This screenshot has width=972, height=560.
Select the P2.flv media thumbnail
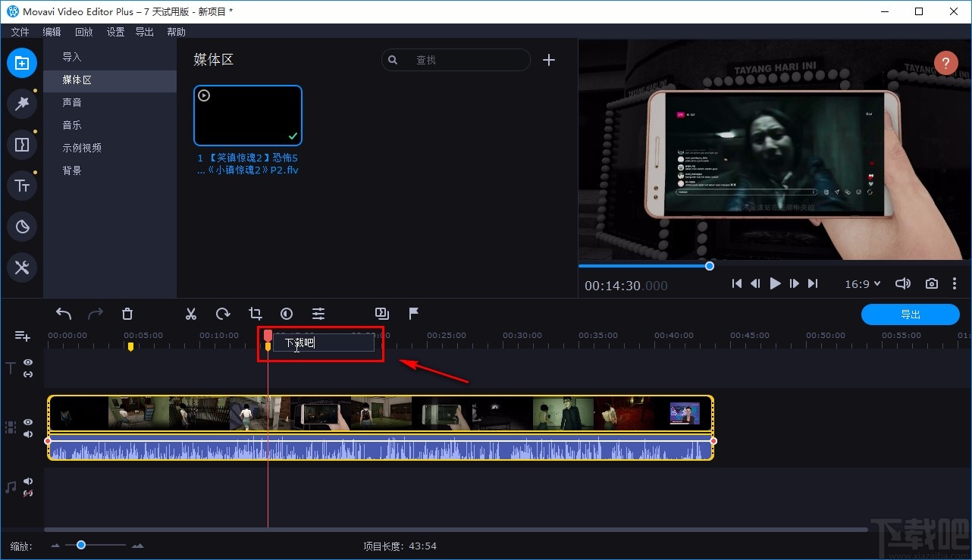click(248, 115)
